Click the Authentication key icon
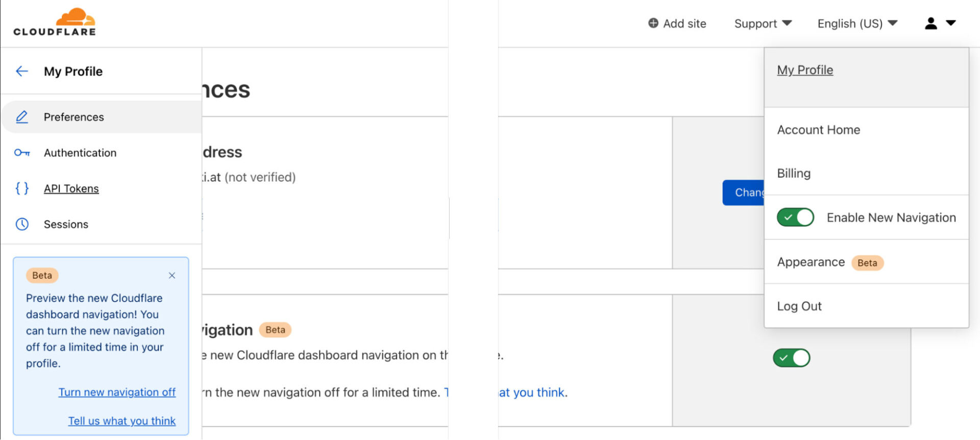Screen dimensions: 980x440 (22, 153)
